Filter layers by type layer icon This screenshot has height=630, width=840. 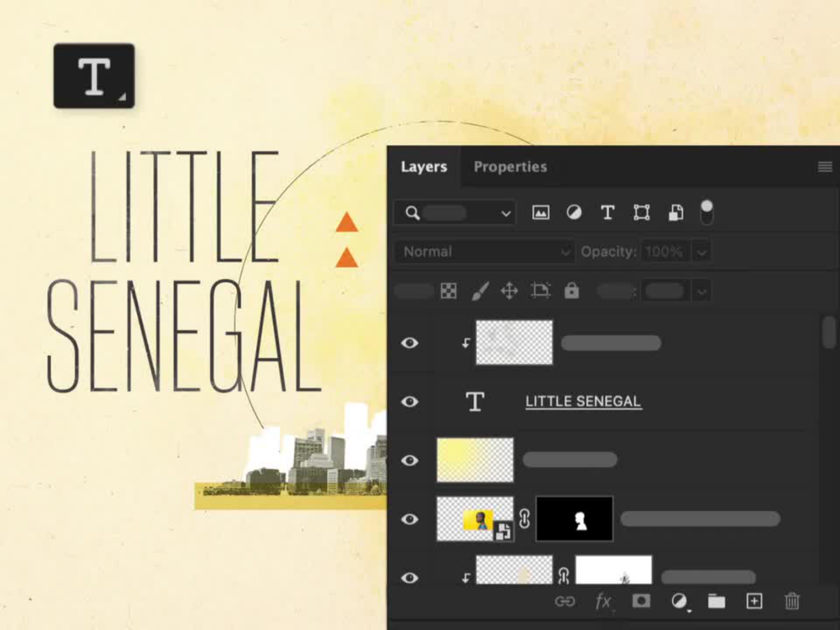[x=607, y=213]
